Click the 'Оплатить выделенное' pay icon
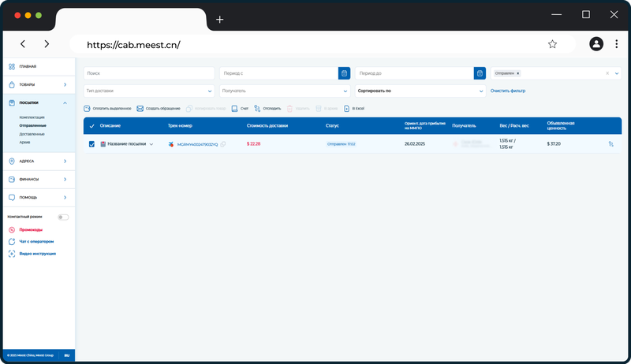The height and width of the screenshot is (364, 631). 87,109
